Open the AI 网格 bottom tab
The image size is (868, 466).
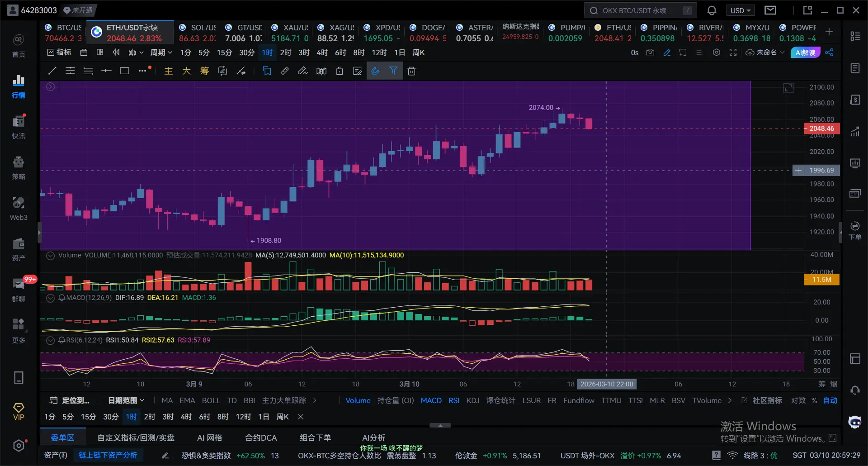coord(210,437)
